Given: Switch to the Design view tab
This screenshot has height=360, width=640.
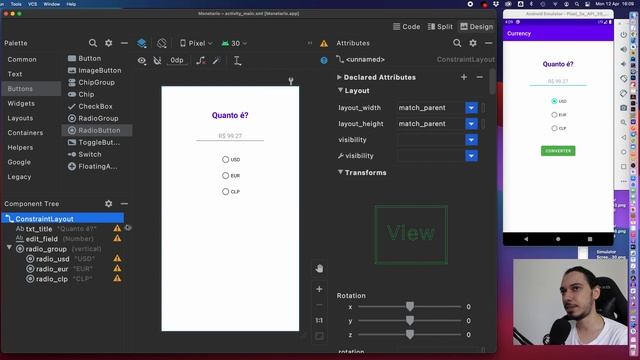Looking at the screenshot, I should tap(476, 27).
